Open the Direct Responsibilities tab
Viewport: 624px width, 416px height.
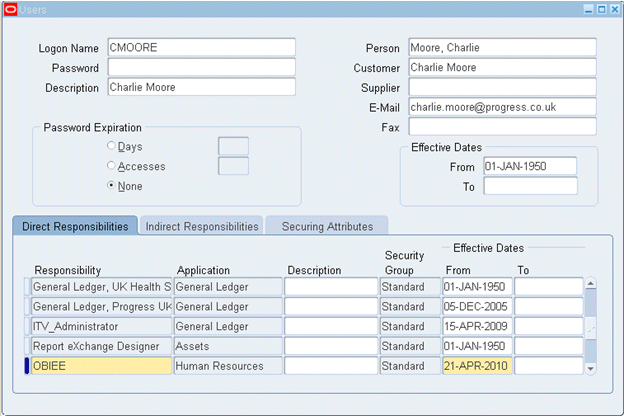point(75,226)
